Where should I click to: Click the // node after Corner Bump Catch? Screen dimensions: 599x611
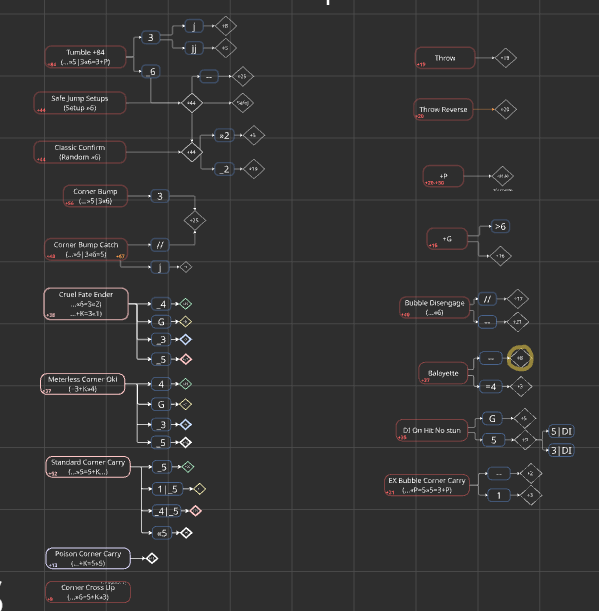pos(160,245)
